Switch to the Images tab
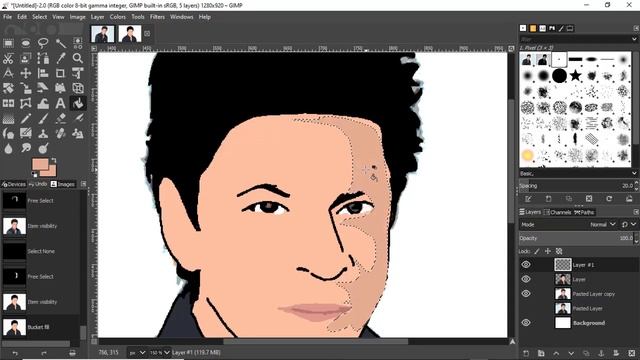The width and height of the screenshot is (640, 360). click(62, 184)
